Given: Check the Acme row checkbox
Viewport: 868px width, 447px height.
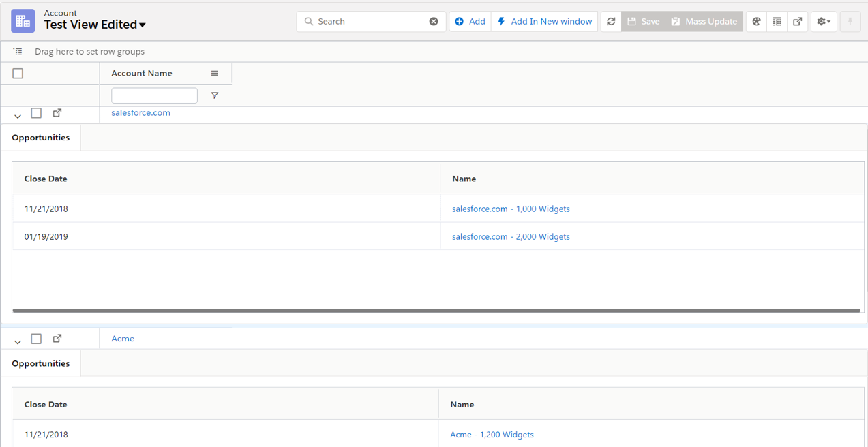Looking at the screenshot, I should point(36,339).
